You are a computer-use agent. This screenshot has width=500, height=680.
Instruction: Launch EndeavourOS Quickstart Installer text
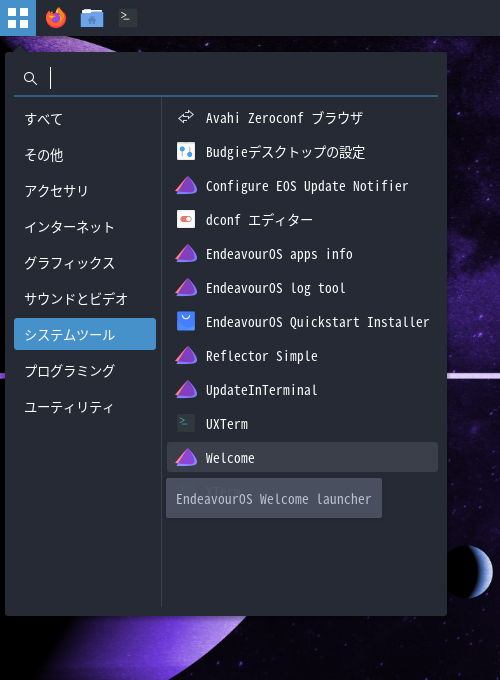click(x=317, y=322)
